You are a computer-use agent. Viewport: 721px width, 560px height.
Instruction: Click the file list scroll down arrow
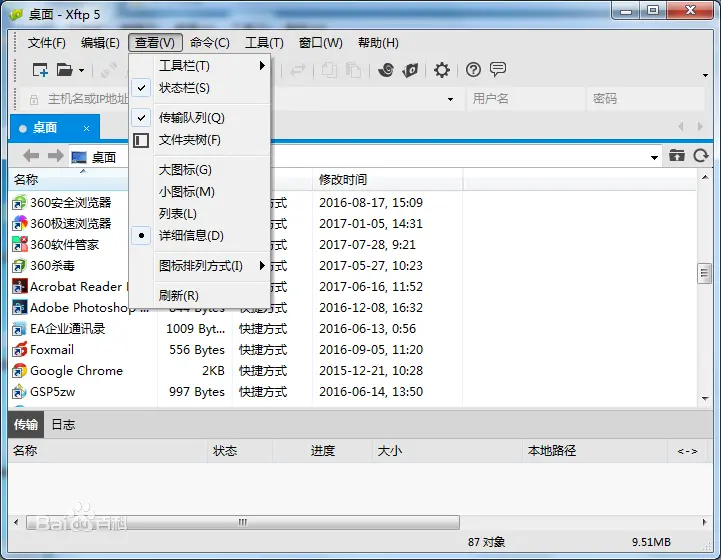705,399
